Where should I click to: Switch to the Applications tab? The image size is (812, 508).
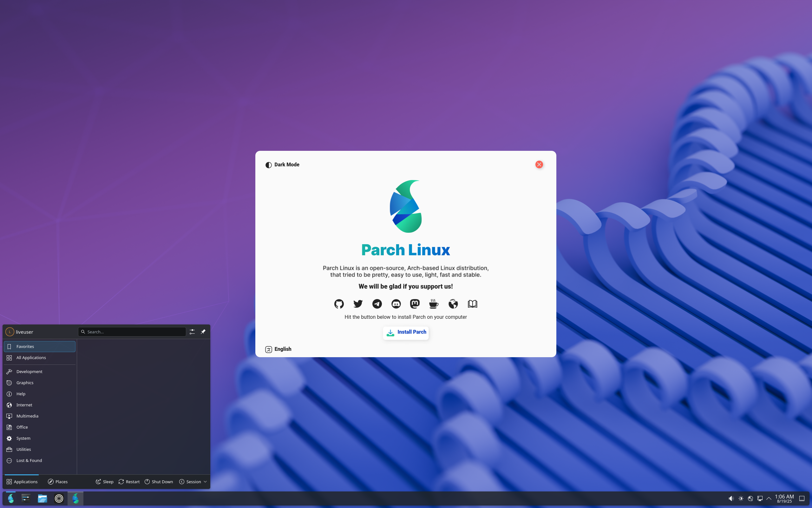pyautogui.click(x=22, y=481)
